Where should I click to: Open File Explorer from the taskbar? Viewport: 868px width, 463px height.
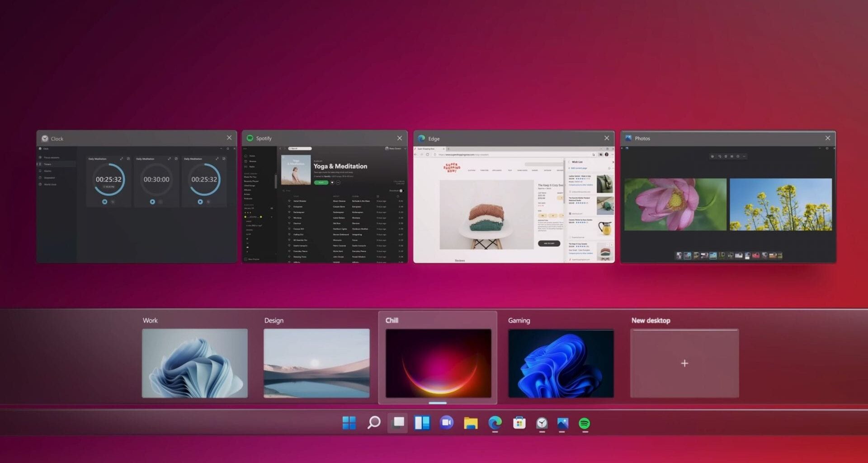coord(471,424)
